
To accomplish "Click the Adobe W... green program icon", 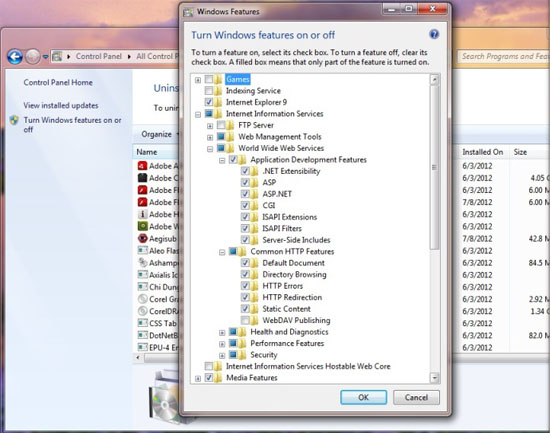I will [x=142, y=226].
